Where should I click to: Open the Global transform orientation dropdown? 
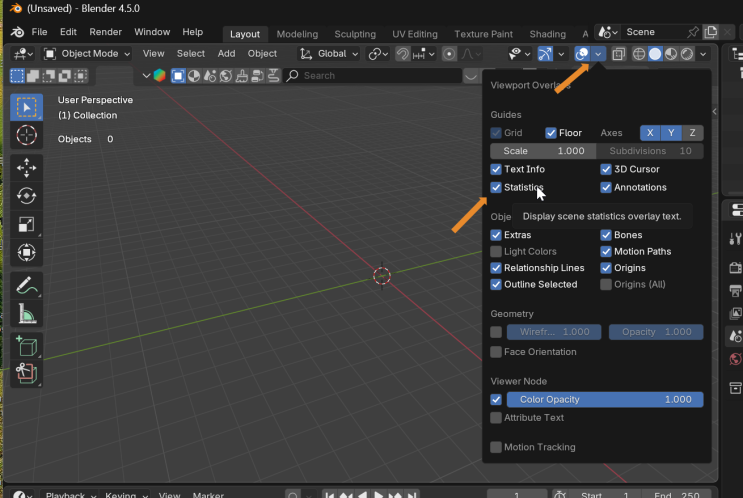(330, 54)
